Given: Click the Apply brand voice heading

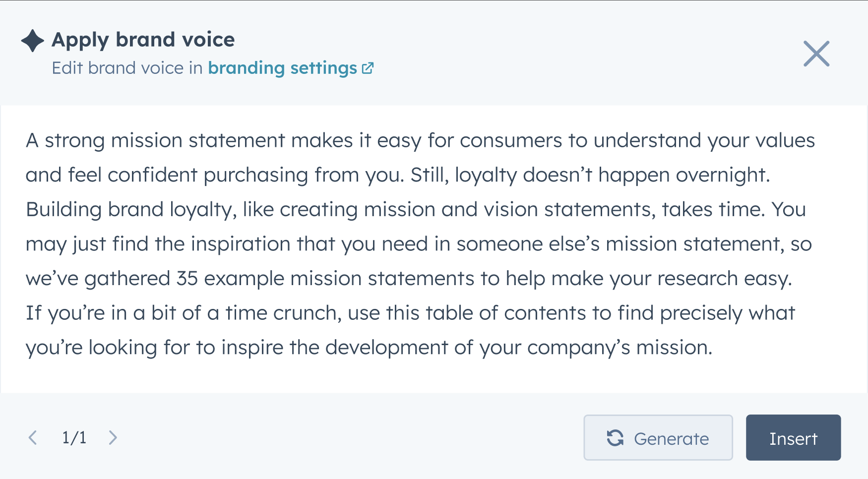Looking at the screenshot, I should 143,40.
